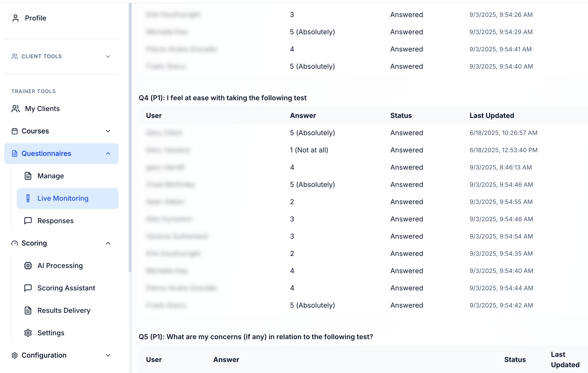
Task: Click the Questionnaires document icon
Action: 15,154
